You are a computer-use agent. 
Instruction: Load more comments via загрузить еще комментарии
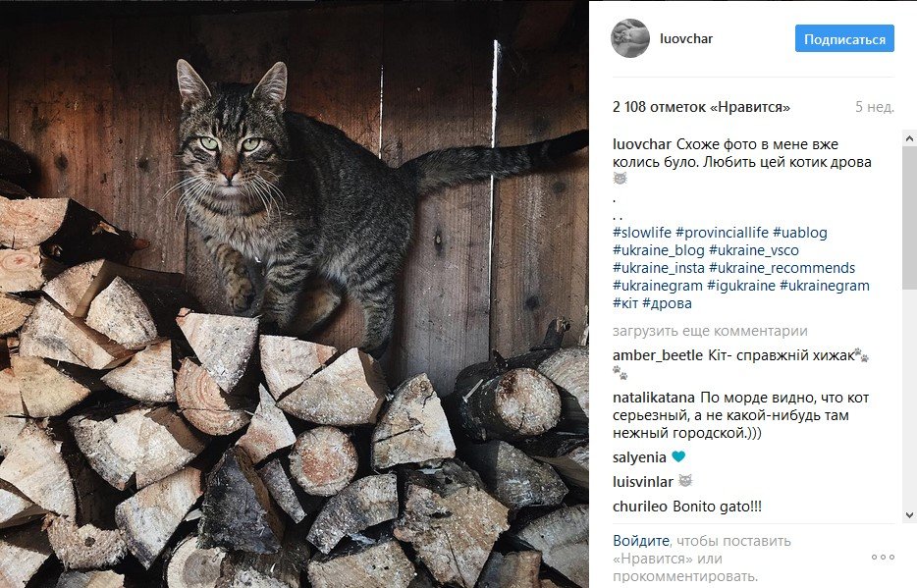coord(710,331)
